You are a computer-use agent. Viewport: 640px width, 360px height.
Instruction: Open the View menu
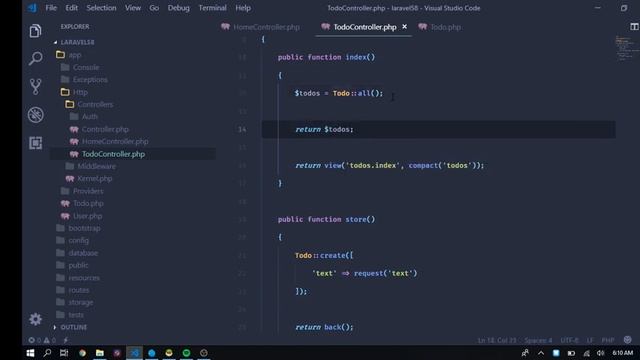coord(133,8)
